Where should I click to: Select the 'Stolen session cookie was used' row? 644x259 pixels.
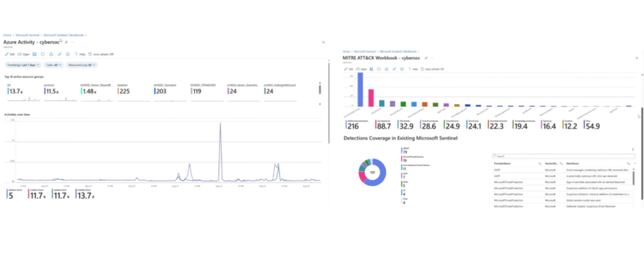coord(562,200)
